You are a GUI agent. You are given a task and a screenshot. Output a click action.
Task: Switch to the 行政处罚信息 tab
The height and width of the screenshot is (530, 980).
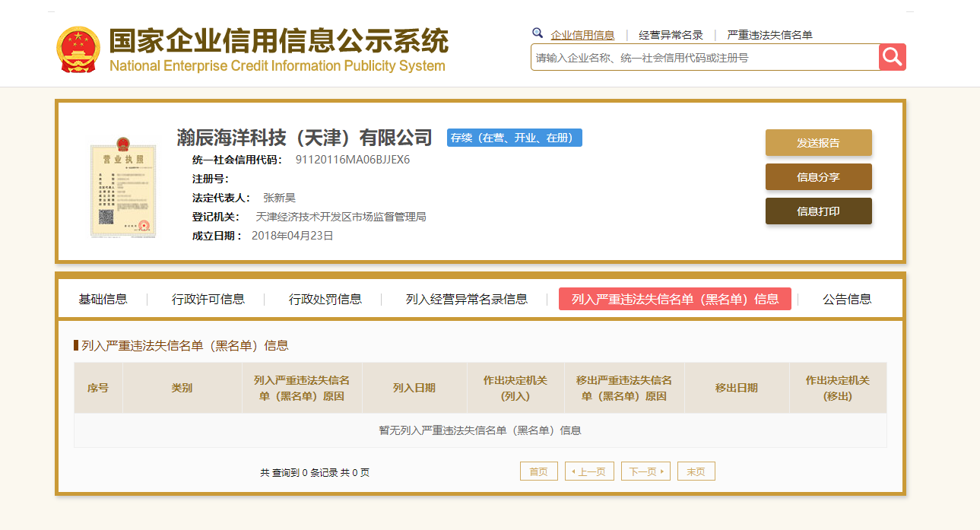click(325, 299)
